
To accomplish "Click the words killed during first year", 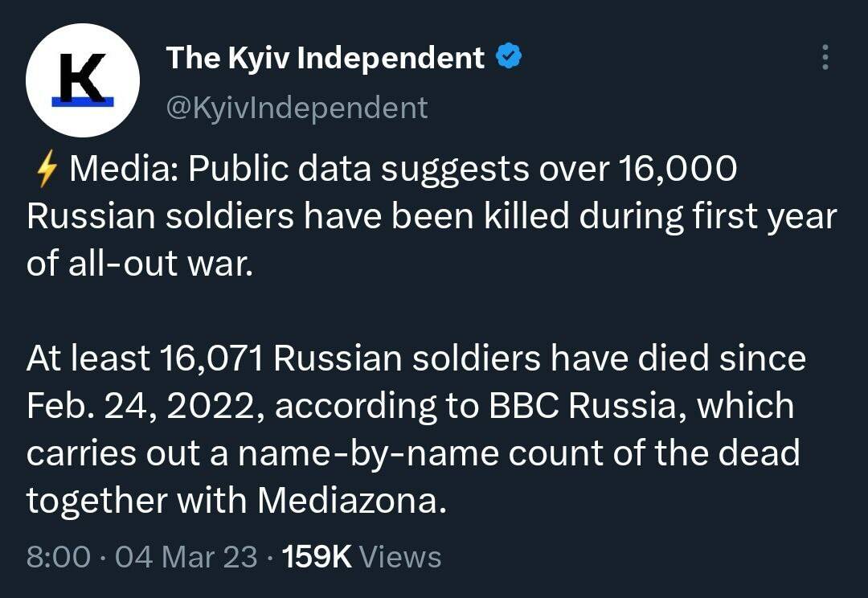I will 660,215.
